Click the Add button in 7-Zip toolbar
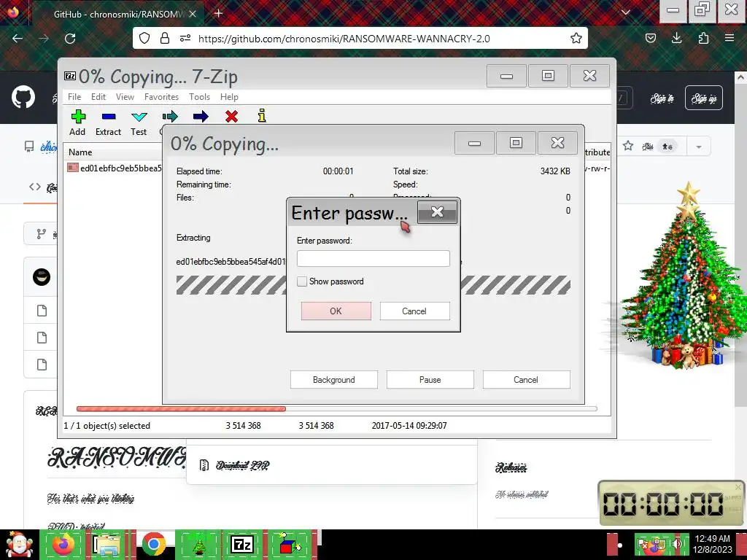Screen dimensions: 747x560 77,122
